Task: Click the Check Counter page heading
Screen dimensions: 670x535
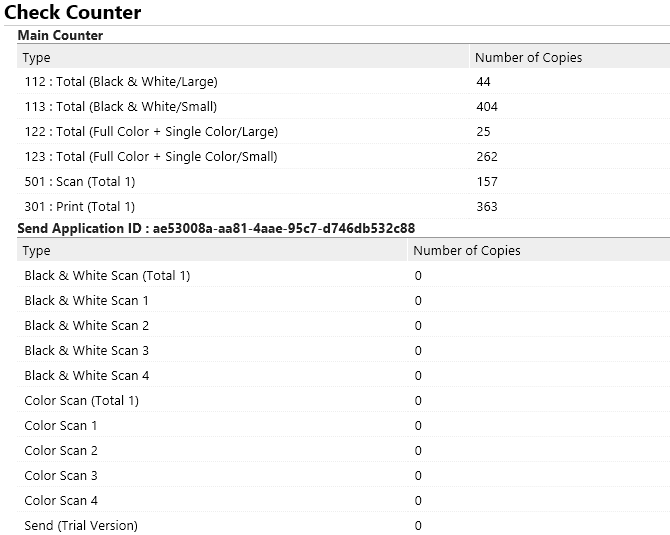Action: [73, 13]
